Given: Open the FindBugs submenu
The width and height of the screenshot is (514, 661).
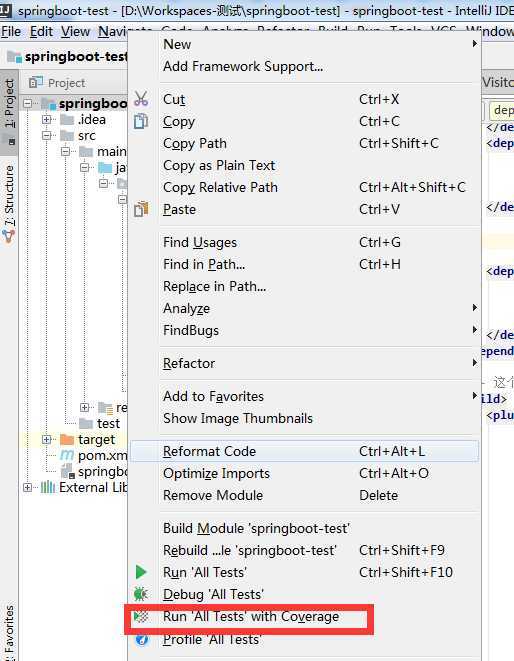Looking at the screenshot, I should tap(304, 330).
